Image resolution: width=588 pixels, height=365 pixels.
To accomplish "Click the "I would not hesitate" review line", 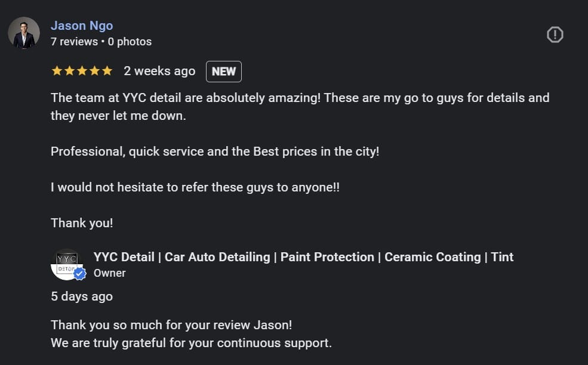I will 195,187.
